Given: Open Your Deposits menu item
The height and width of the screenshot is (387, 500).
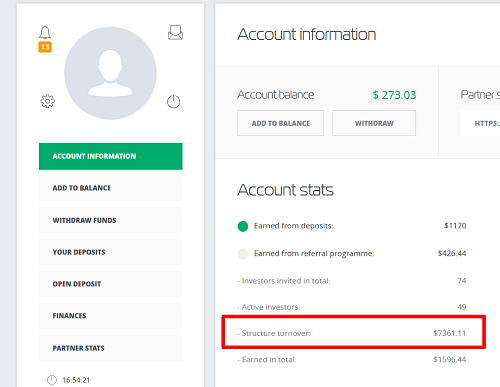Looking at the screenshot, I should [111, 252].
